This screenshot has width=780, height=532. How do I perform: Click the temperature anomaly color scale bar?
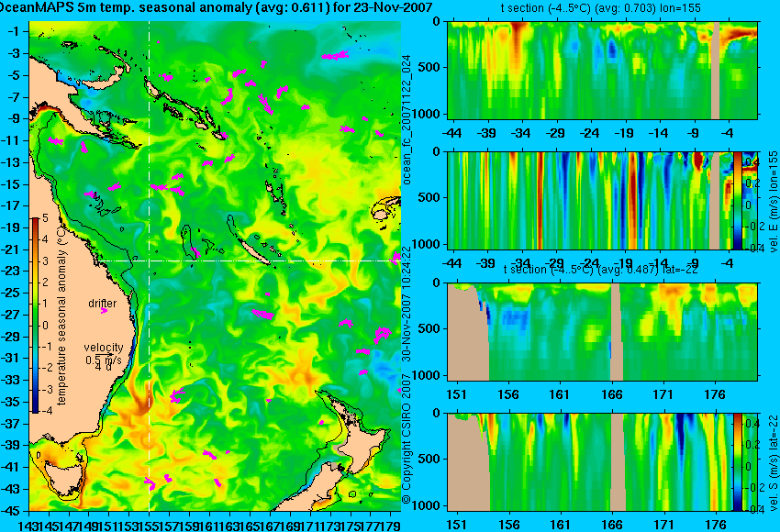[x=36, y=316]
